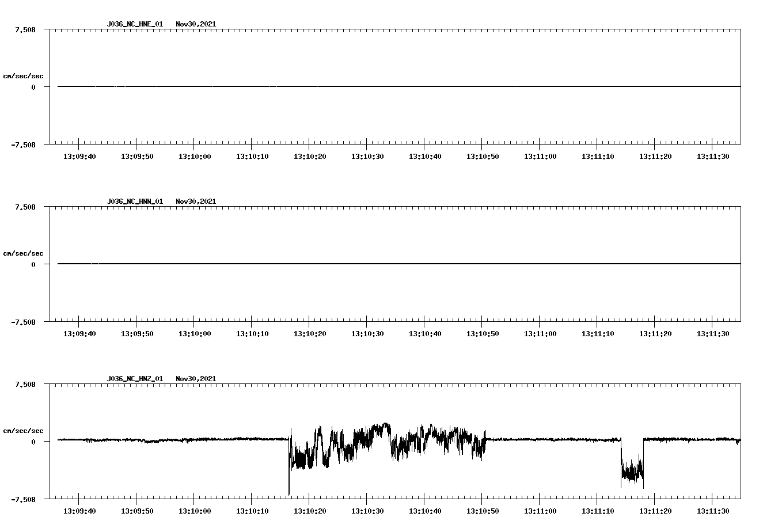This screenshot has width=782, height=532.
Task: Click the -7.508 lower limit on HNZ chart
Action: (x=23, y=500)
